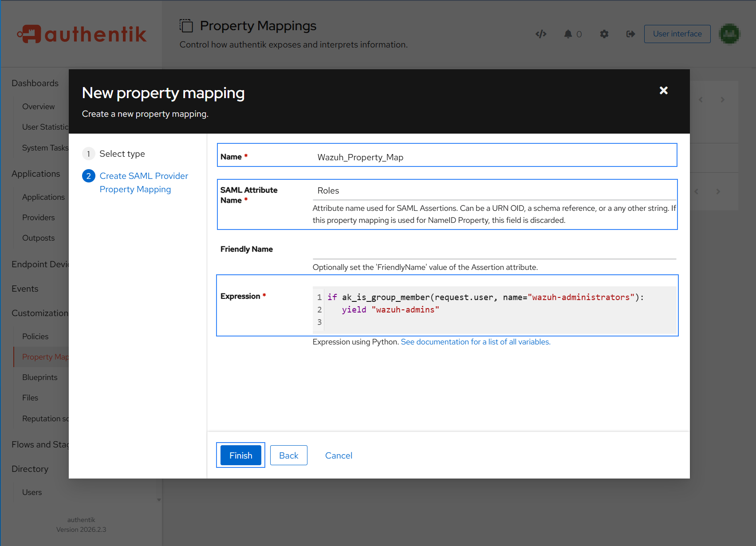Screen dimensions: 756x546
Task: Expand Applications section in sidebar
Action: coord(36,174)
